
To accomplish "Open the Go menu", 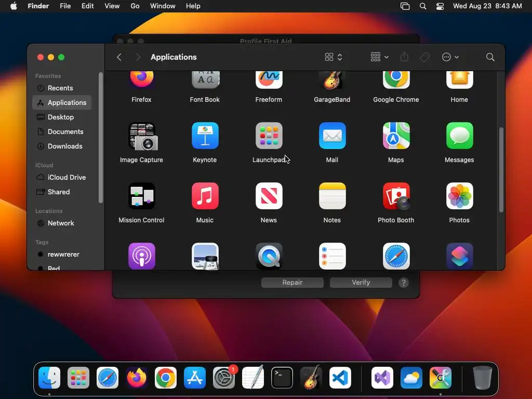I will (135, 6).
